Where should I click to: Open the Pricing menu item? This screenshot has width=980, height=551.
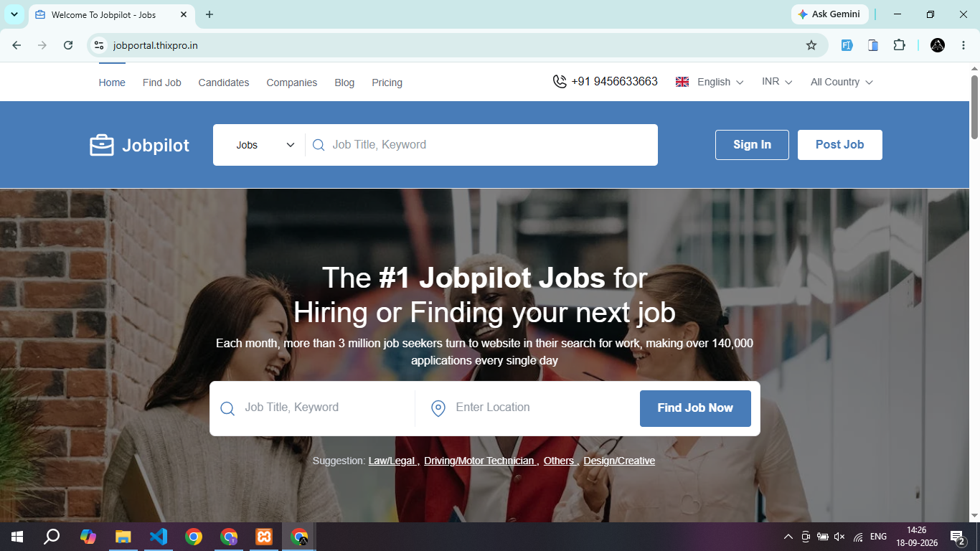click(387, 83)
